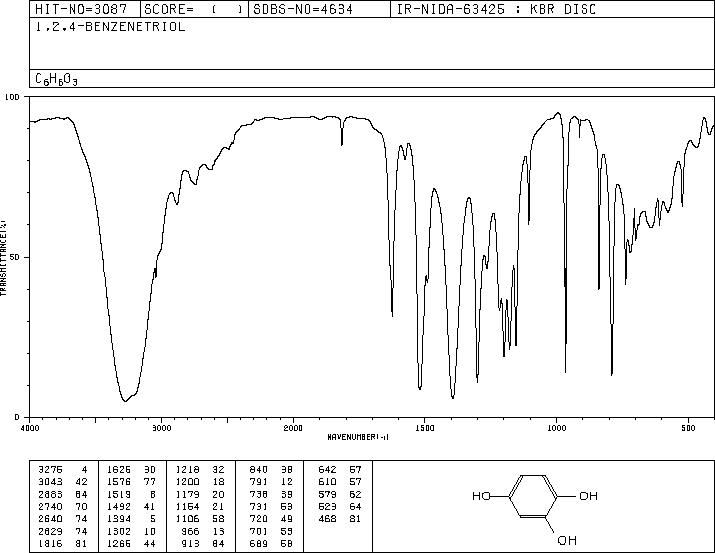Screen dimensions: 715x553
Task: Select the 1266 peak entry in the table
Action: [x=131, y=543]
